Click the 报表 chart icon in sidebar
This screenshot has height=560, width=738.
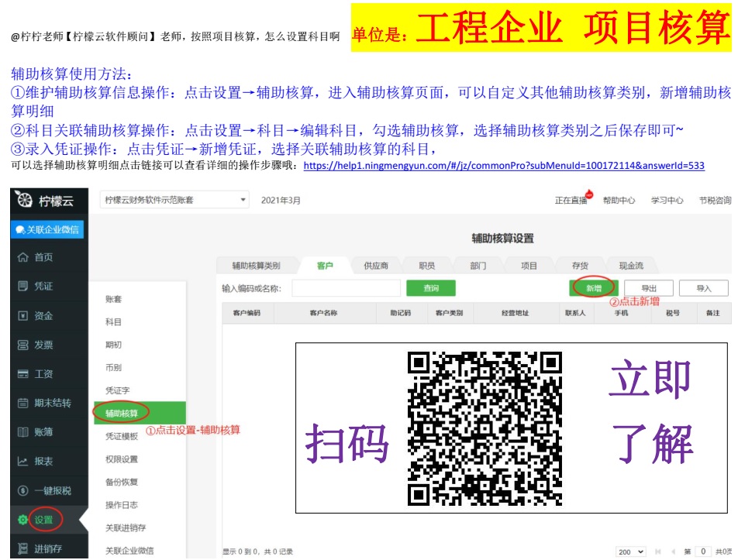coord(23,462)
